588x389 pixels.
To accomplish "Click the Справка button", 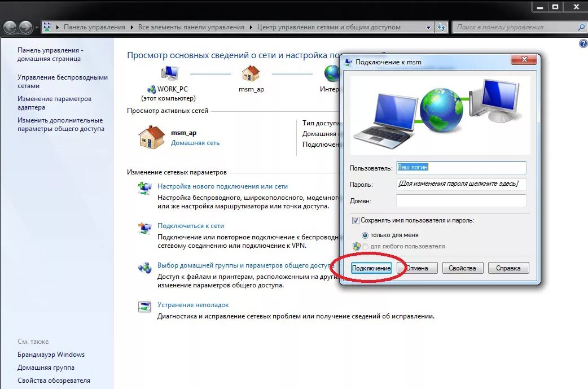I will pyautogui.click(x=508, y=268).
